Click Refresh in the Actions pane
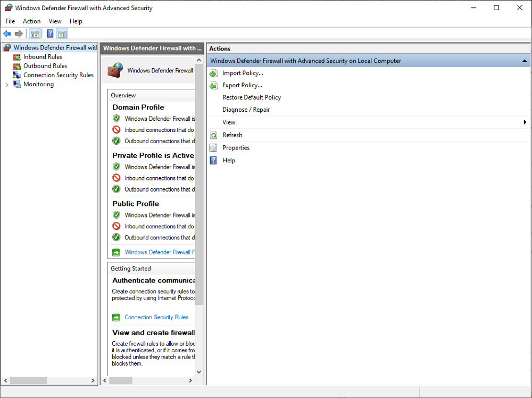 pos(232,135)
